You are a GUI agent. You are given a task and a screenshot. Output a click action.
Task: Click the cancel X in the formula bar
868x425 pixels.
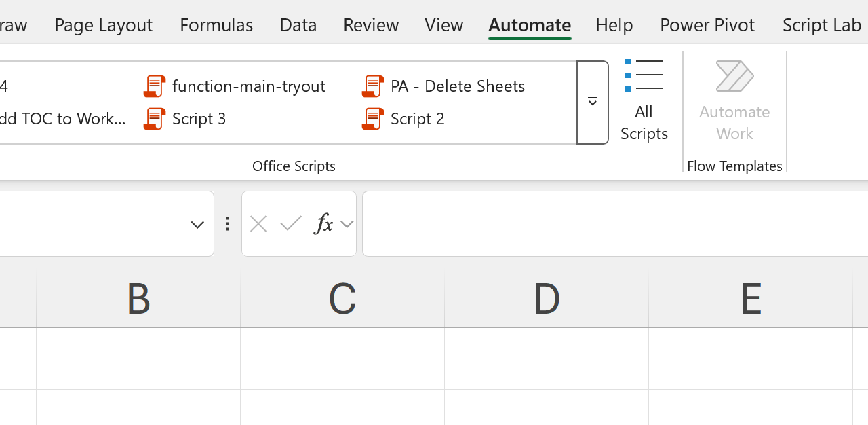pos(258,224)
